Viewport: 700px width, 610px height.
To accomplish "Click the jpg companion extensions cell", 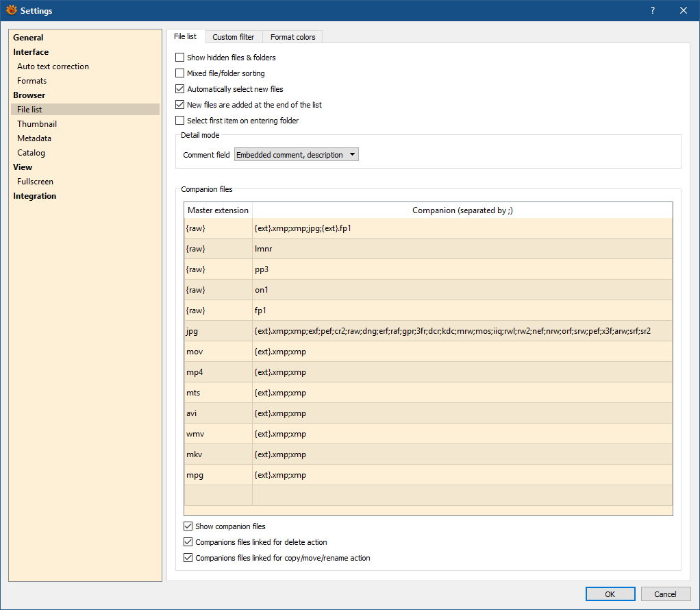I will pos(452,331).
